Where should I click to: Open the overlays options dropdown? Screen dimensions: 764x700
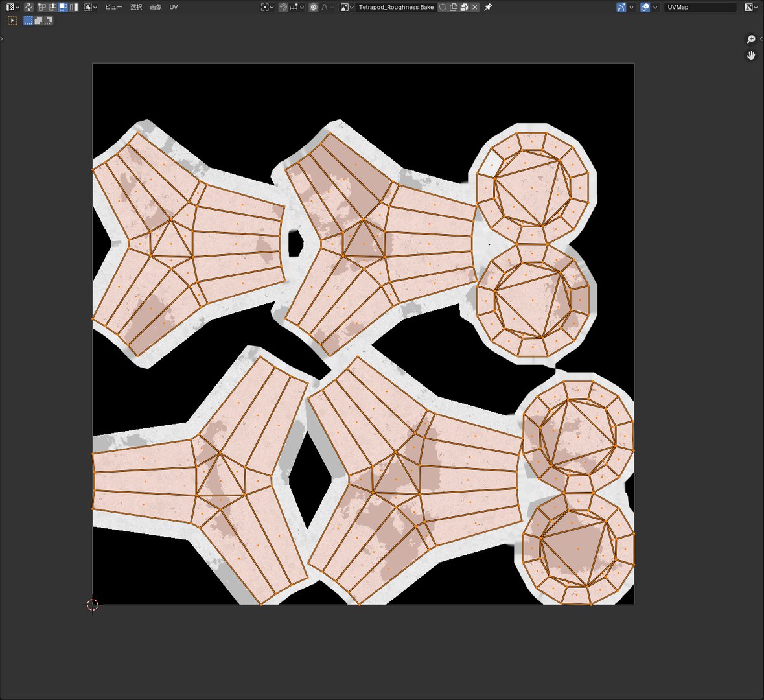[655, 7]
